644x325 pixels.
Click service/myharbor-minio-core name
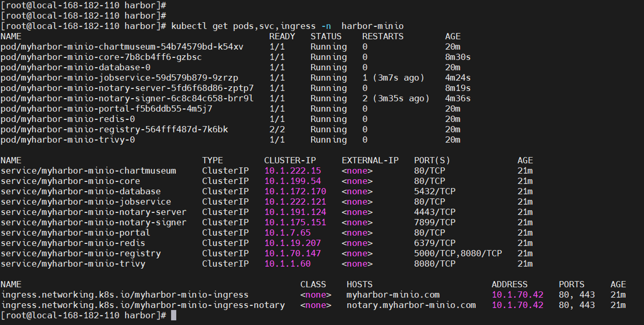[x=70, y=181]
